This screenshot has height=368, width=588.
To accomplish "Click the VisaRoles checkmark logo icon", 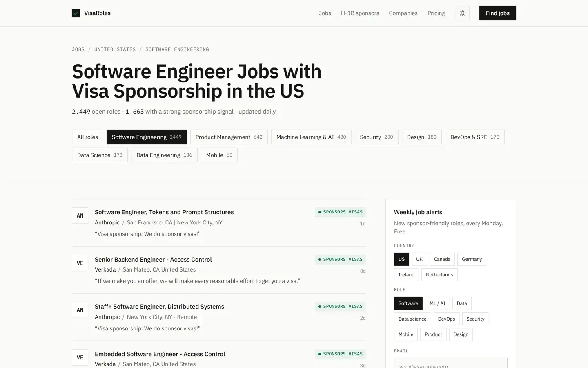I will pyautogui.click(x=76, y=13).
